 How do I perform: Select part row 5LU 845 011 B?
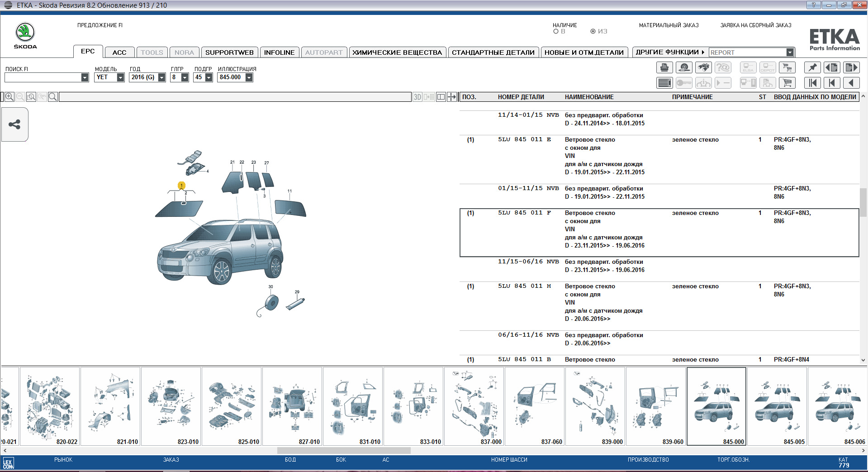click(659, 359)
